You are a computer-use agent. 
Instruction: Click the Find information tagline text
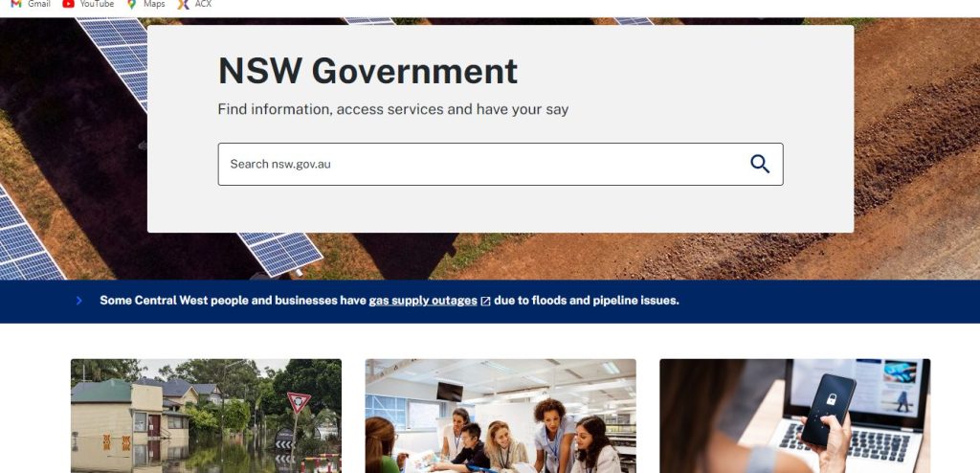[x=393, y=109]
